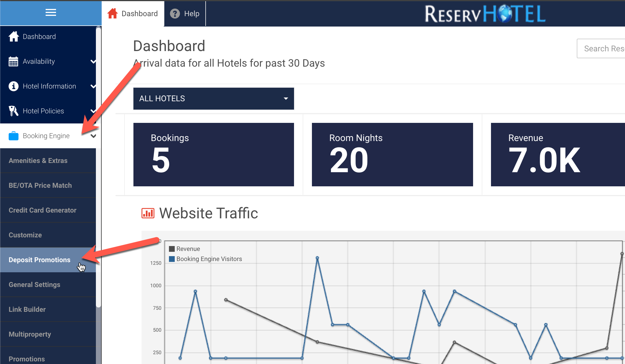Toggle Booking Engine Visitors legend swatch
This screenshot has height=364, width=625.
(172, 259)
